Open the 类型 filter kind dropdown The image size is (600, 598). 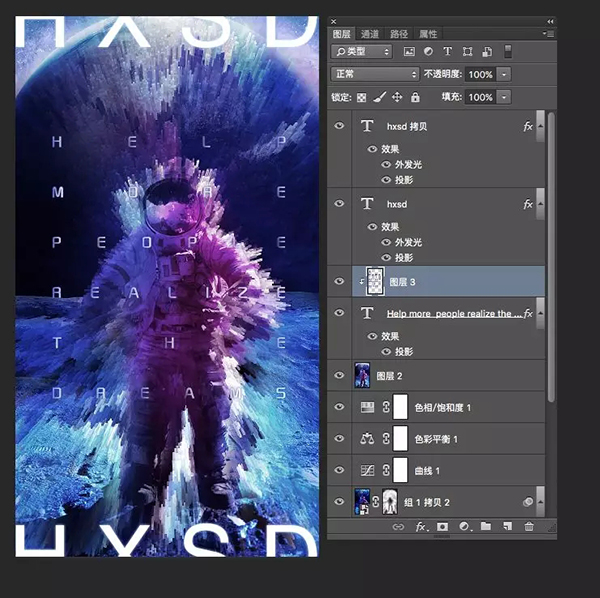tap(361, 52)
